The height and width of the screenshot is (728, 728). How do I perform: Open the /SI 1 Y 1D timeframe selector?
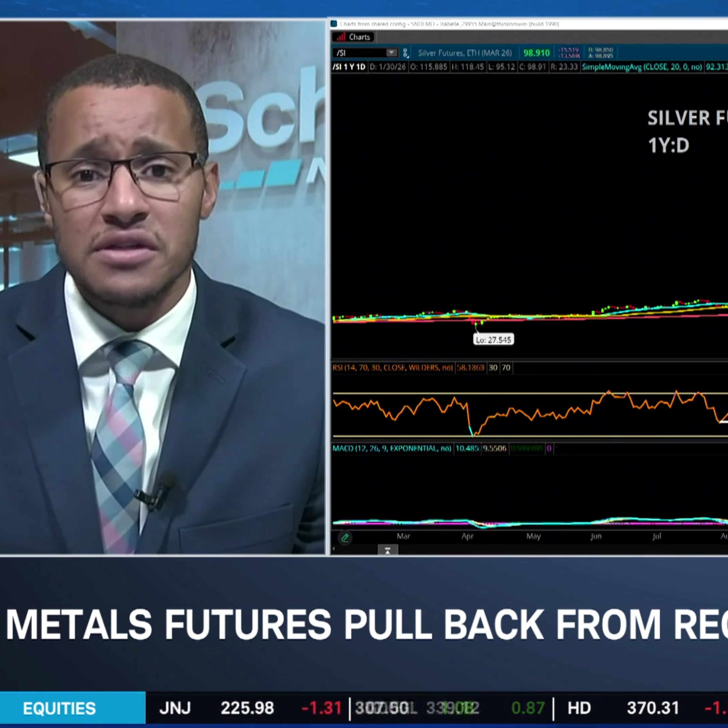coord(349,67)
